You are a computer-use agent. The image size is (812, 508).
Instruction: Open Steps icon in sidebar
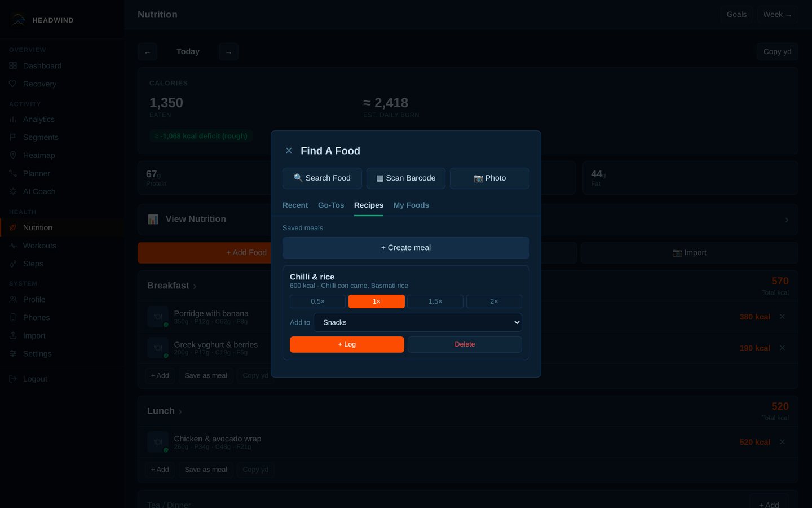(x=13, y=264)
